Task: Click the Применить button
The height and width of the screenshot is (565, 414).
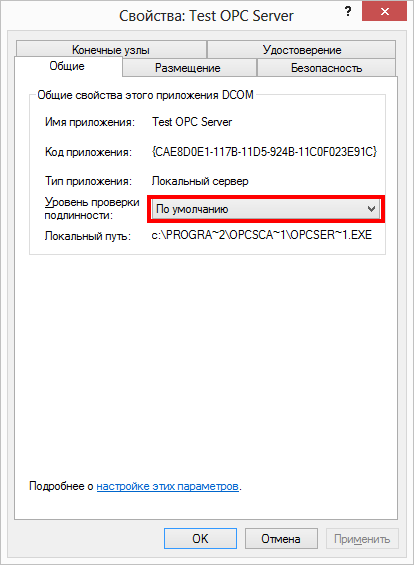Action: tap(362, 539)
